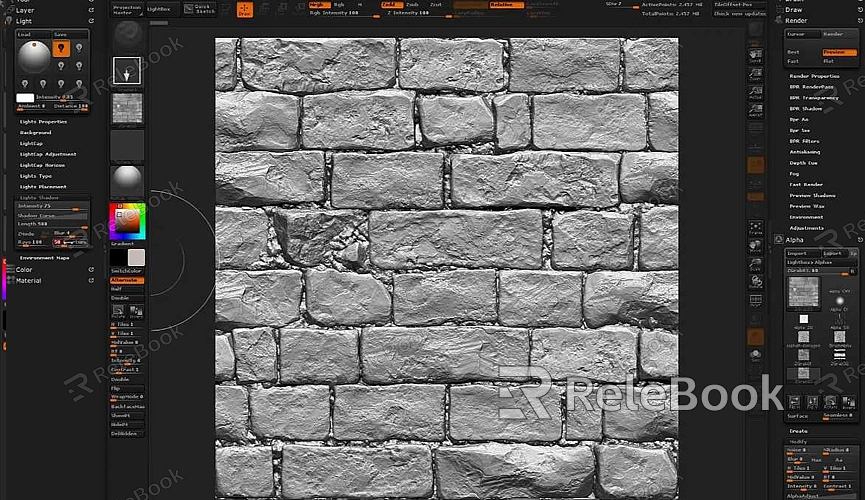Open the Draw palette on right
This screenshot has height=500, width=865.
click(793, 10)
